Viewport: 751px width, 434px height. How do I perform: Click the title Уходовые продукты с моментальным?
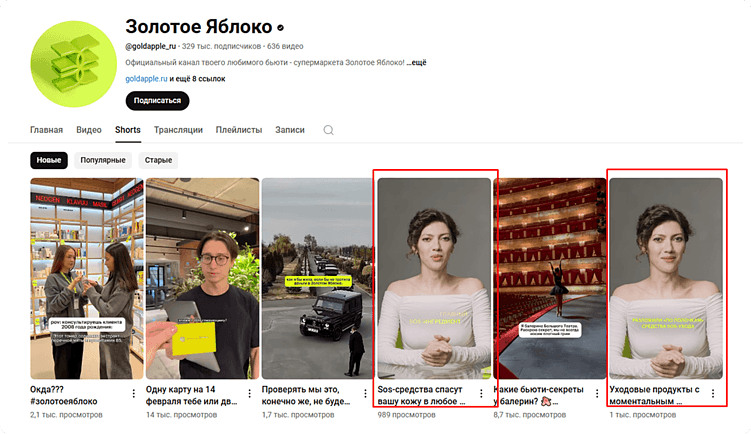(654, 395)
